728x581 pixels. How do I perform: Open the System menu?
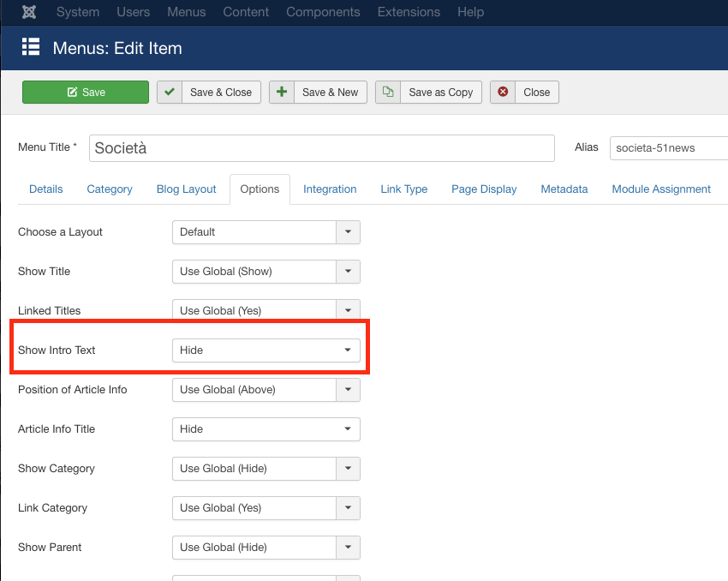click(78, 12)
